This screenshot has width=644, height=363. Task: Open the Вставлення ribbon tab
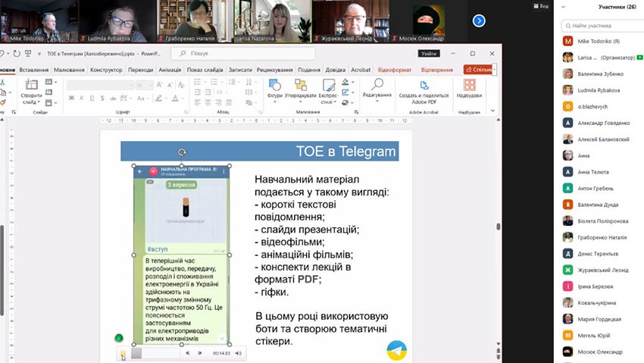coord(33,70)
